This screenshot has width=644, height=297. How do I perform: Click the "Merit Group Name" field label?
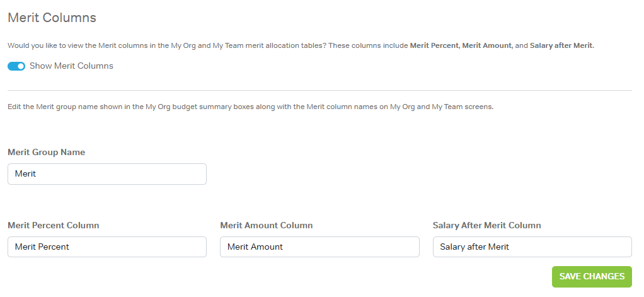click(46, 153)
